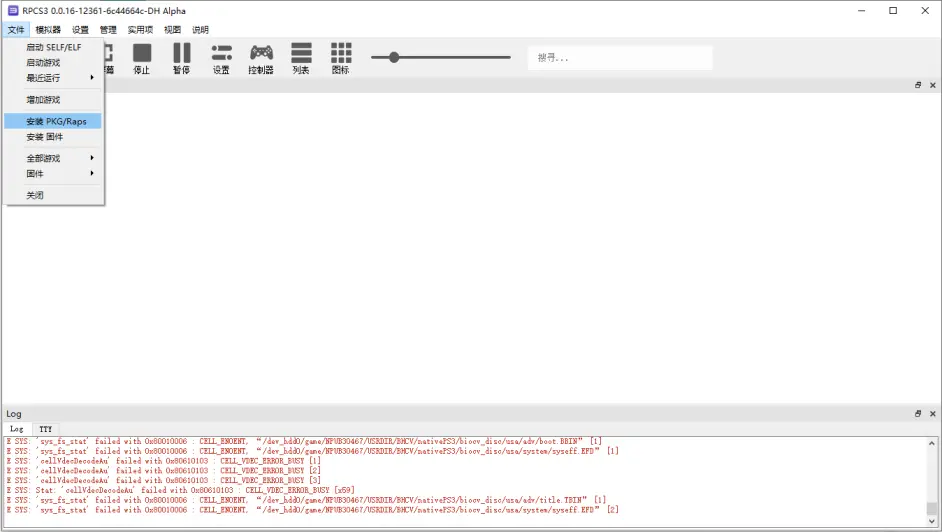Switch to the TTY tab
Image resolution: width=942 pixels, height=532 pixels.
(x=46, y=429)
